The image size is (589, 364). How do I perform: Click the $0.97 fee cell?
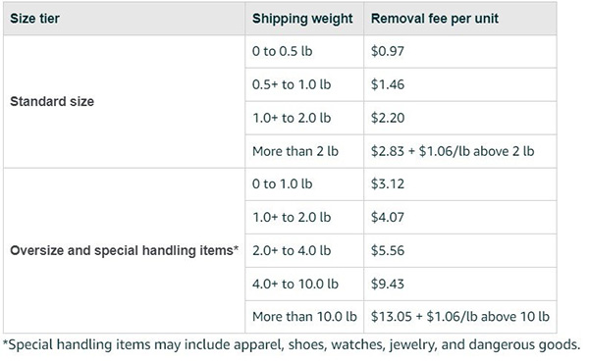[460, 51]
